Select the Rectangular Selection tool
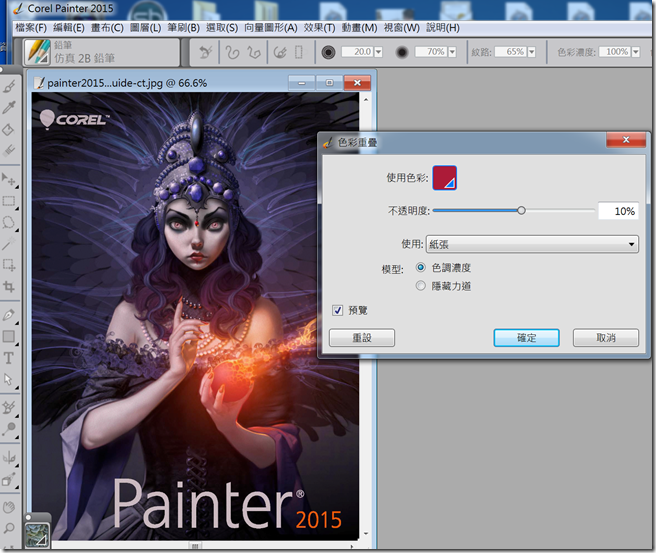This screenshot has height=553, width=656. [9, 201]
